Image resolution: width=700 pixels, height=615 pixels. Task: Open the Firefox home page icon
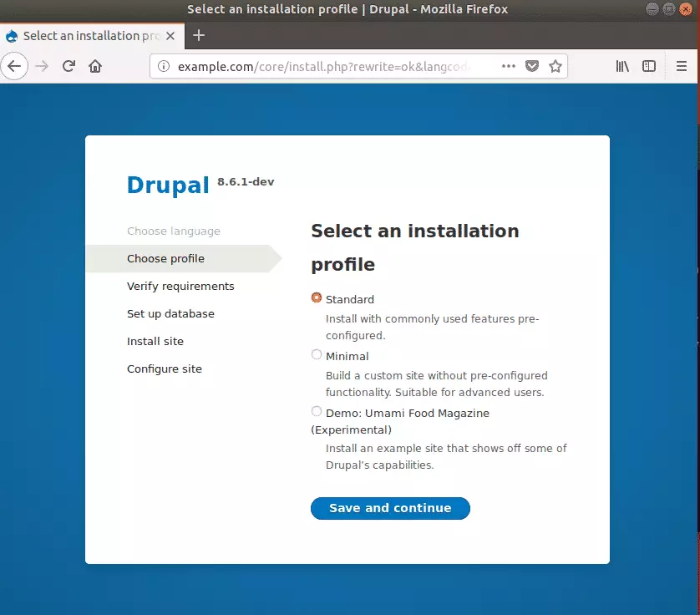(x=95, y=67)
